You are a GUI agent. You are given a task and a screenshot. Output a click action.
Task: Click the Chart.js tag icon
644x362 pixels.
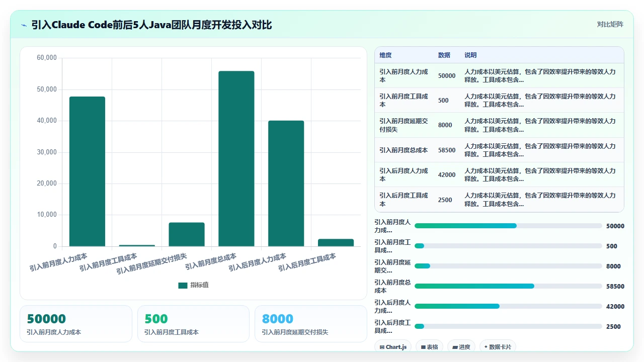pyautogui.click(x=382, y=347)
